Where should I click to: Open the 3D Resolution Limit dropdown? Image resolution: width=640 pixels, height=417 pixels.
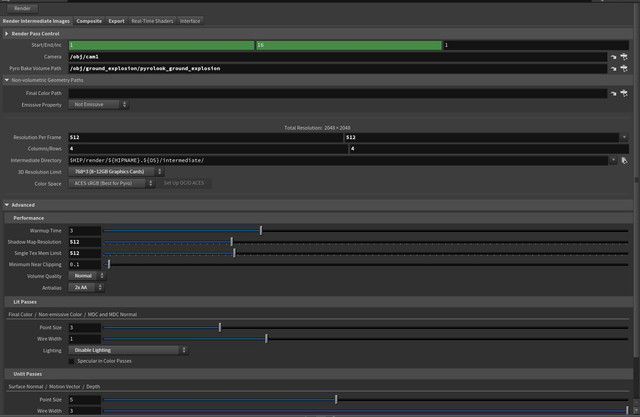coord(116,172)
